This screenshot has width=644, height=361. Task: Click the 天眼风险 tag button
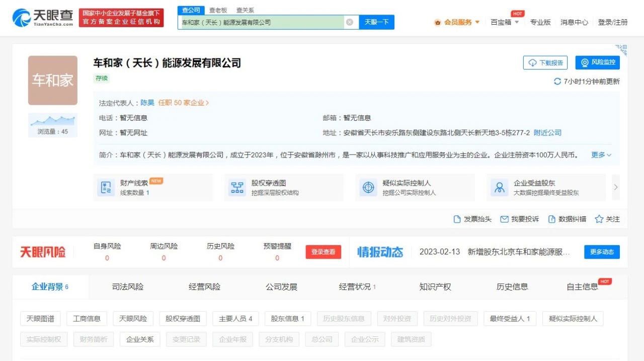pyautogui.click(x=133, y=319)
